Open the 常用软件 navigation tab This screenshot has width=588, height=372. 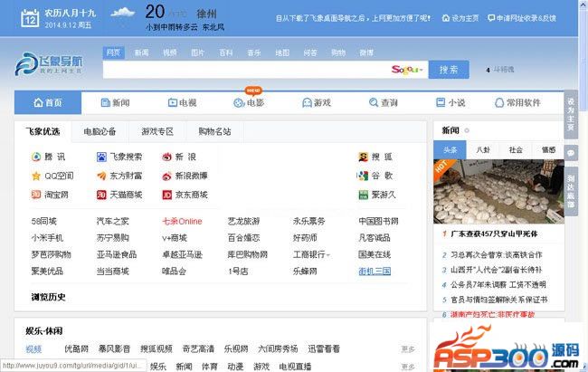(517, 102)
